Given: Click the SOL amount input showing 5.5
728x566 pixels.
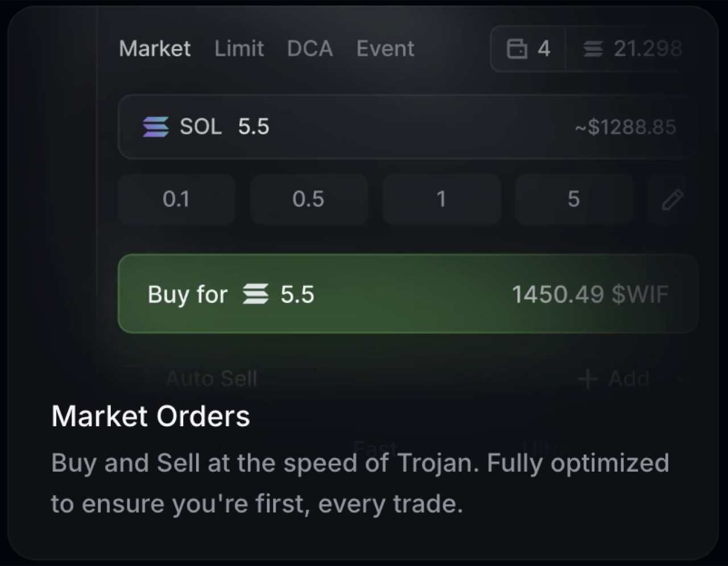Looking at the screenshot, I should click(x=254, y=126).
